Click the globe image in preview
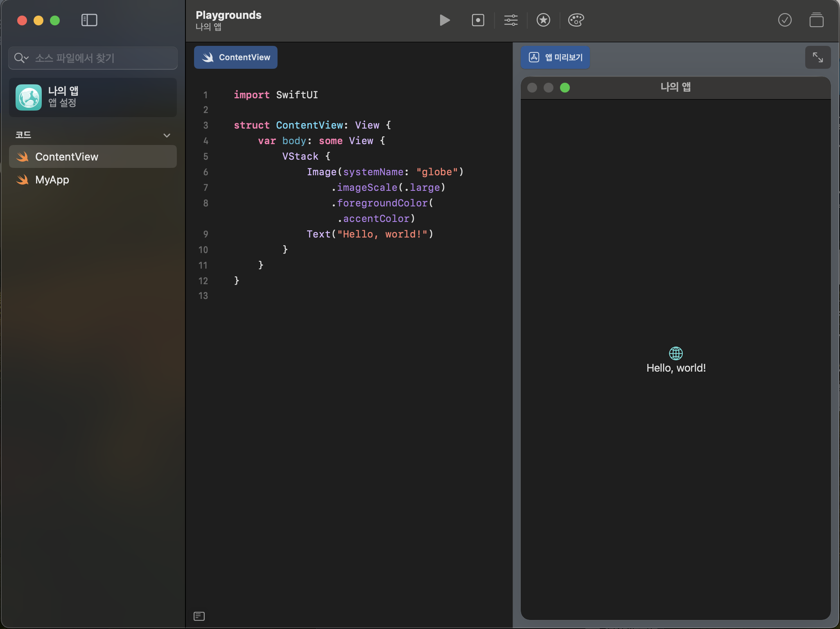840x629 pixels. [675, 353]
